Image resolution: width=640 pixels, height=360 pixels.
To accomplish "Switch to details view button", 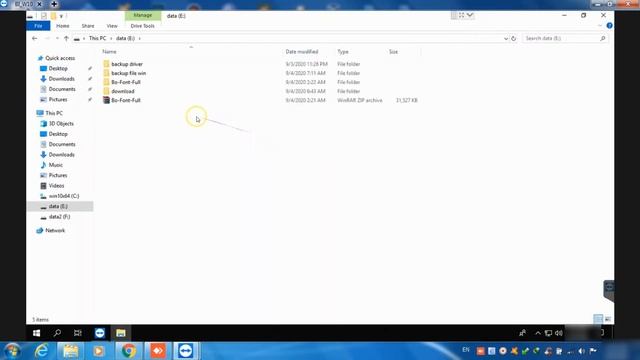I will pyautogui.click(x=598, y=319).
